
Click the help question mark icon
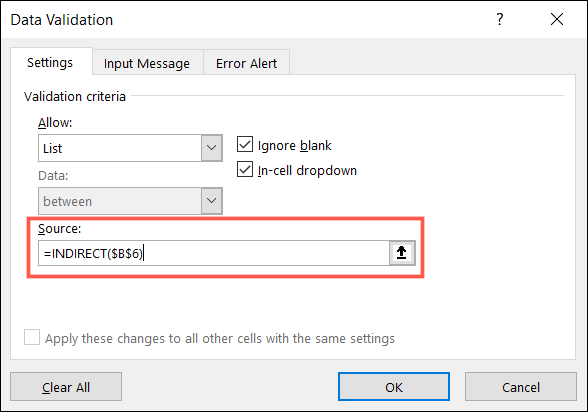click(500, 19)
